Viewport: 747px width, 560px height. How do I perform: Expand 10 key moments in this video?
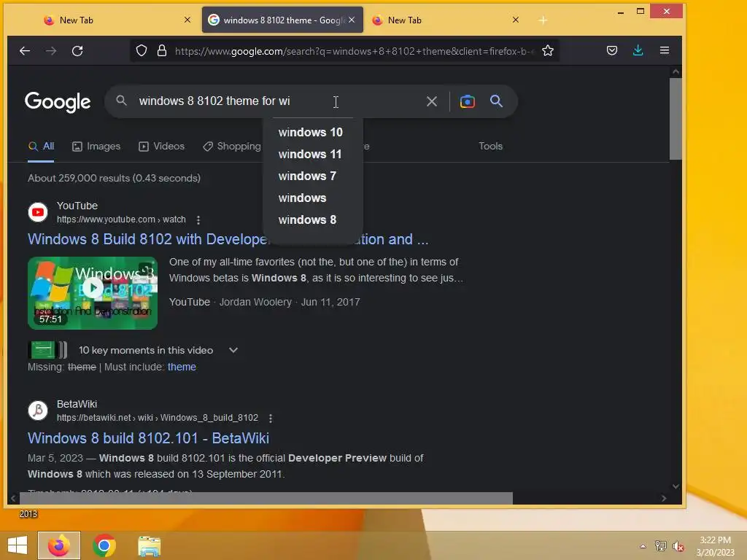pyautogui.click(x=233, y=350)
